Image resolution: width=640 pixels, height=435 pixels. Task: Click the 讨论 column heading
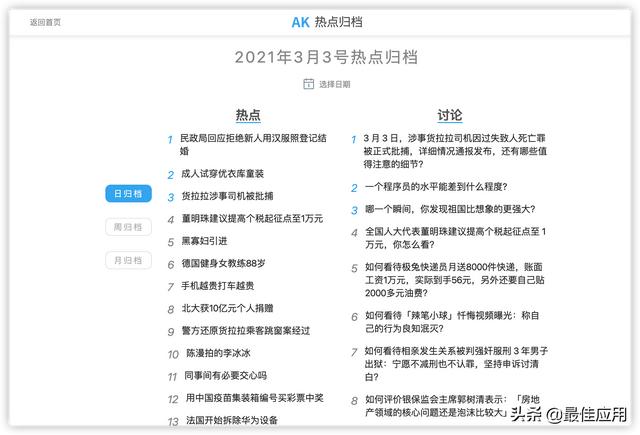click(449, 115)
